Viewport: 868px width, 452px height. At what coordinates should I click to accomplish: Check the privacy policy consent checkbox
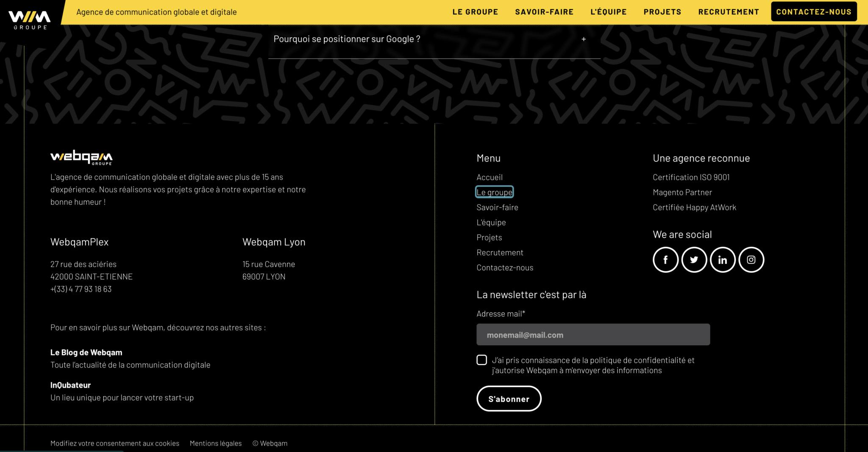coord(481,360)
